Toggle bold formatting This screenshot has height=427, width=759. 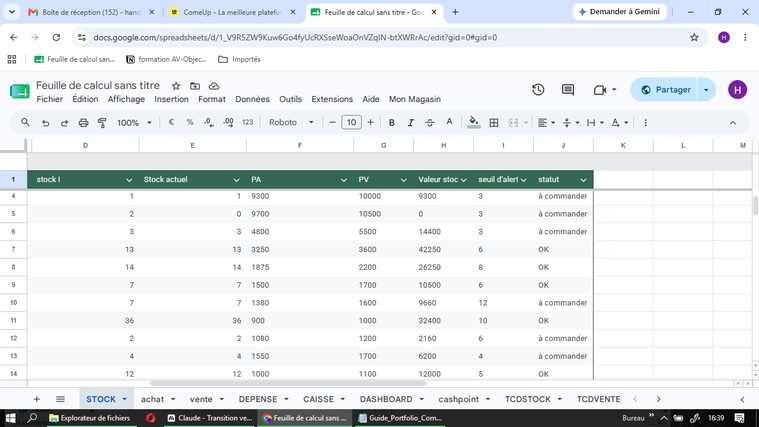click(392, 123)
